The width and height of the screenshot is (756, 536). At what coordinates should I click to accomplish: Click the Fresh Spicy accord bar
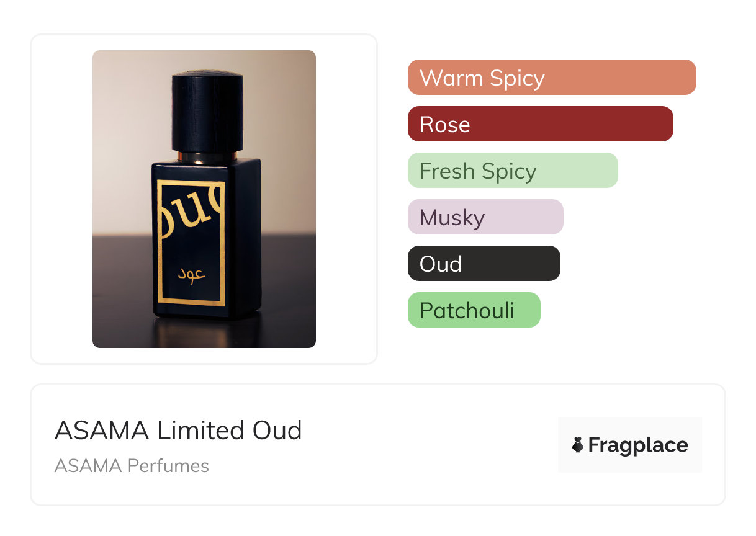click(512, 171)
